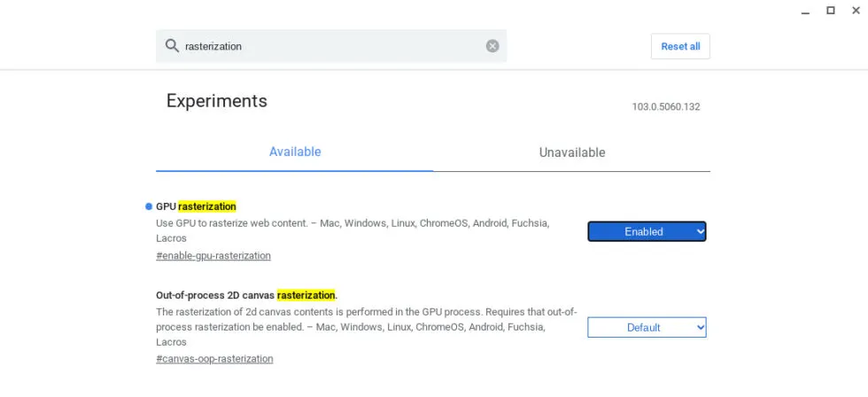This screenshot has width=868, height=397.
Task: Open the GPU rasterization Enabled dropdown
Action: pyautogui.click(x=647, y=231)
